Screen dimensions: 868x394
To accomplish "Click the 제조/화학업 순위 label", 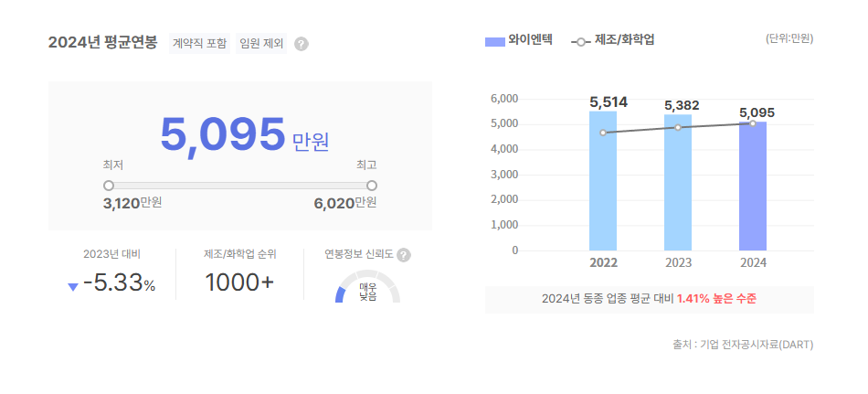I will tap(239, 254).
